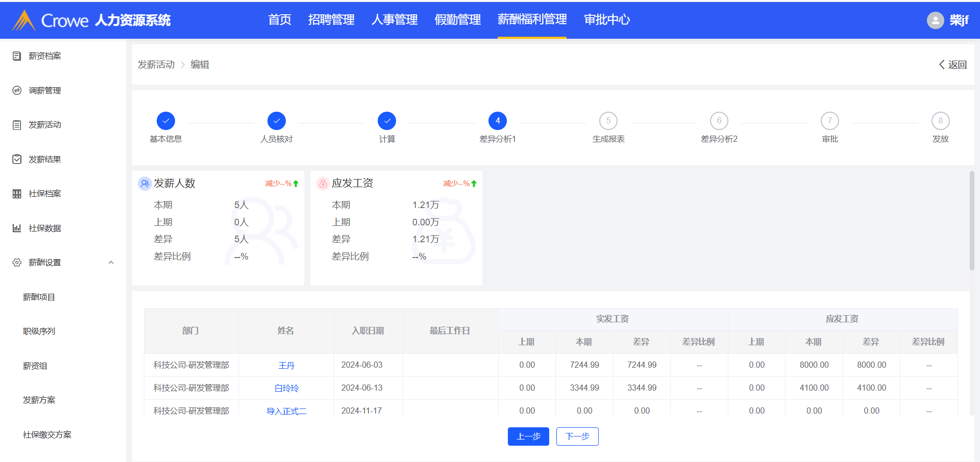Click the 应发工资 table group header
The image size is (980, 462).
tap(842, 319)
